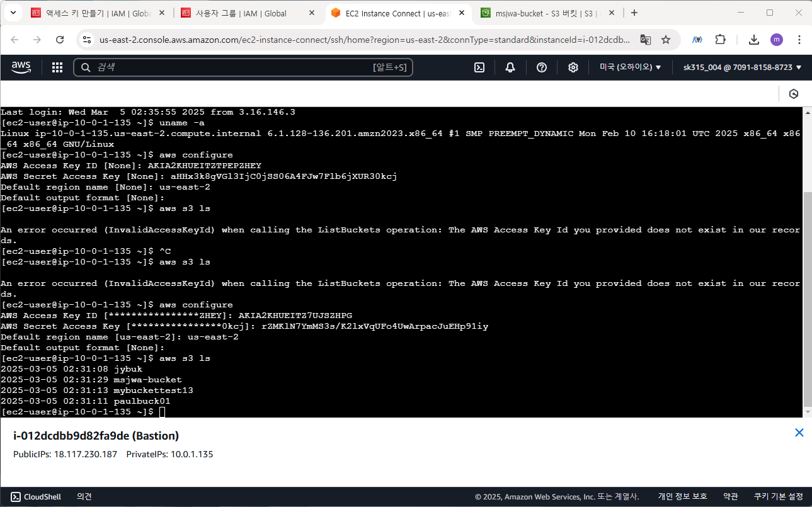This screenshot has width=812, height=507.
Task: Click the paulbuck01 bucket listing line
Action: (x=86, y=401)
